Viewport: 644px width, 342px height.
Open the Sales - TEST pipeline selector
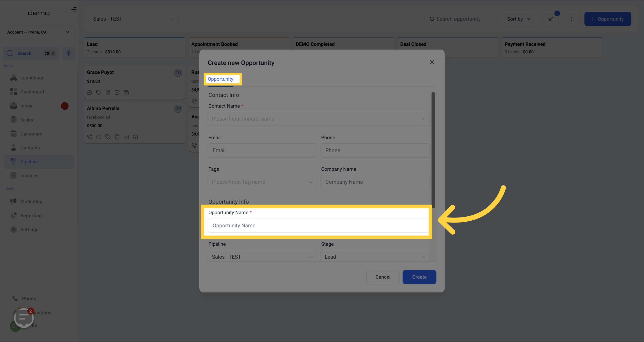134,19
